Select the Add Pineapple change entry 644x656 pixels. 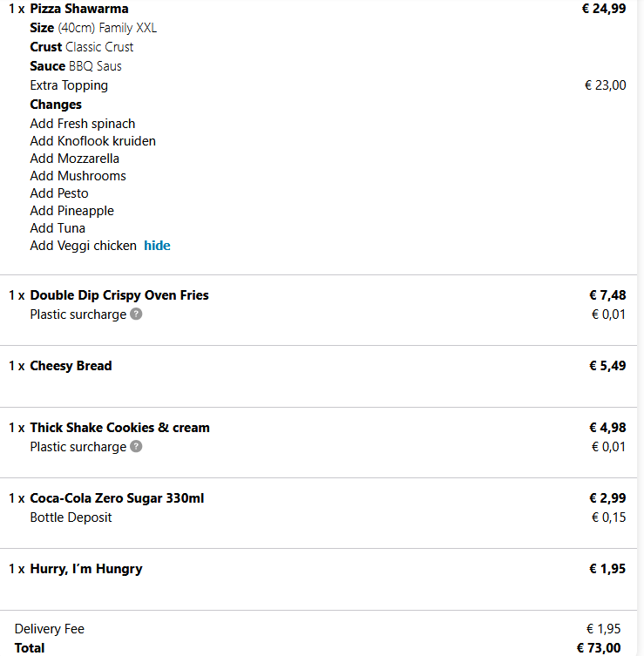pyautogui.click(x=71, y=211)
